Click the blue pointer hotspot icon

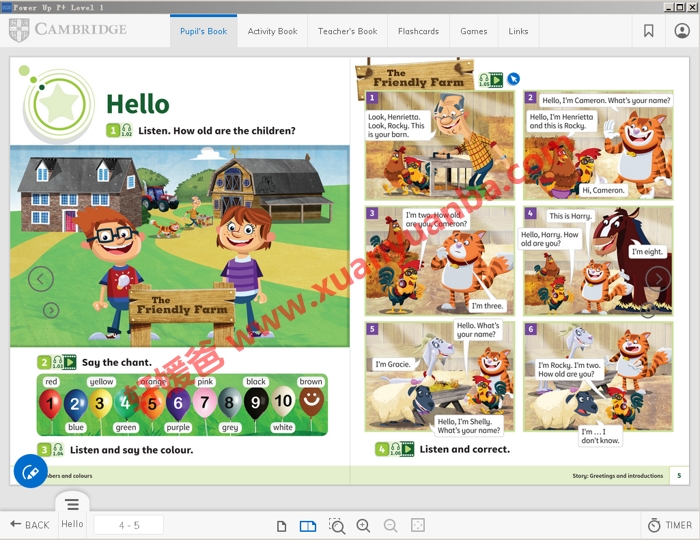pyautogui.click(x=514, y=79)
